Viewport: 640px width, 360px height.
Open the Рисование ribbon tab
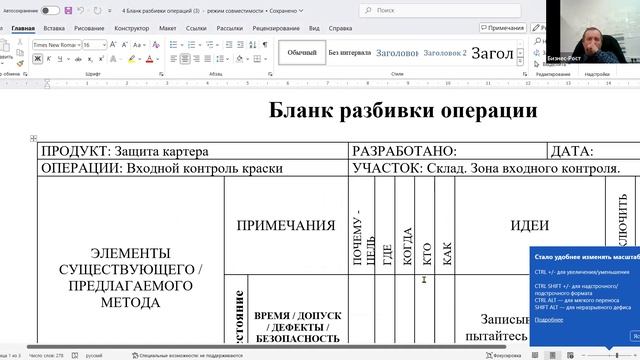(89, 28)
